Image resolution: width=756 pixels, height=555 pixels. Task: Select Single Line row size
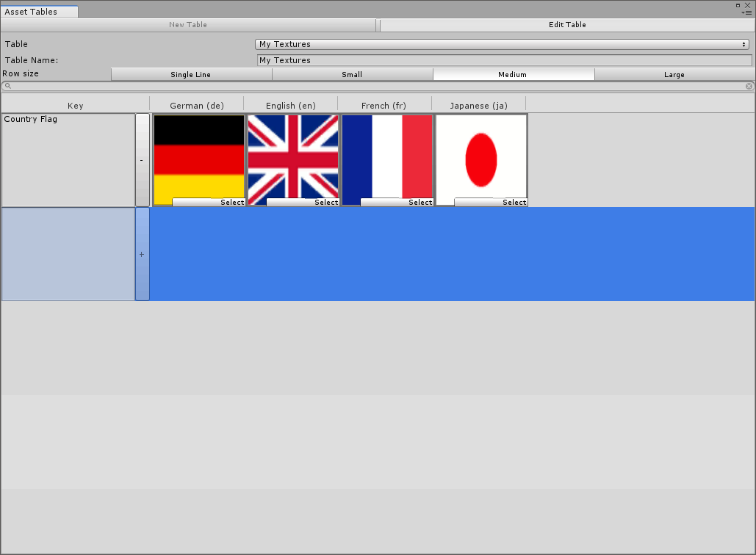tap(191, 74)
